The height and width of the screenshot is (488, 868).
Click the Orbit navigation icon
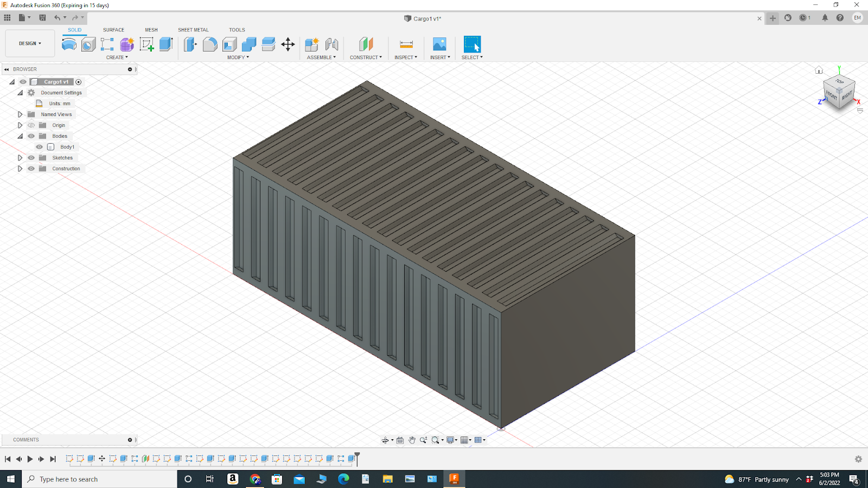point(385,440)
